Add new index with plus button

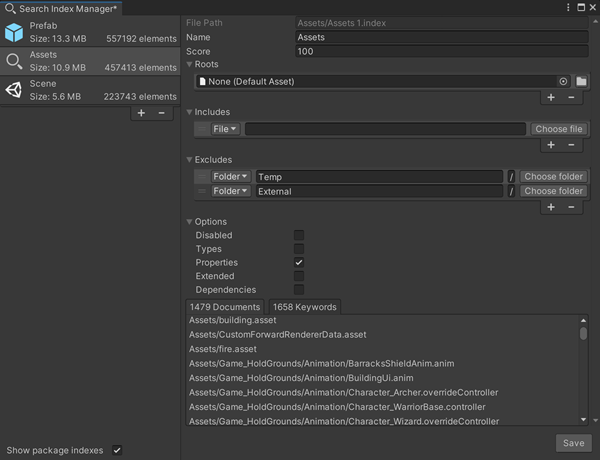pos(140,113)
